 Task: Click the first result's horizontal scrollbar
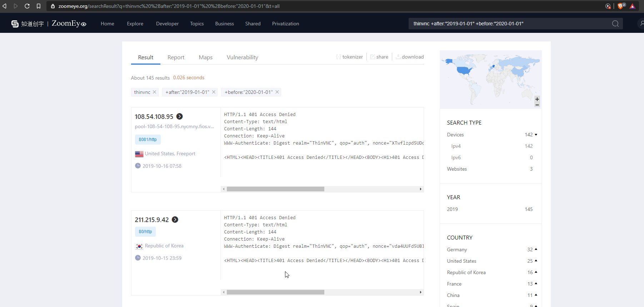pos(275,189)
